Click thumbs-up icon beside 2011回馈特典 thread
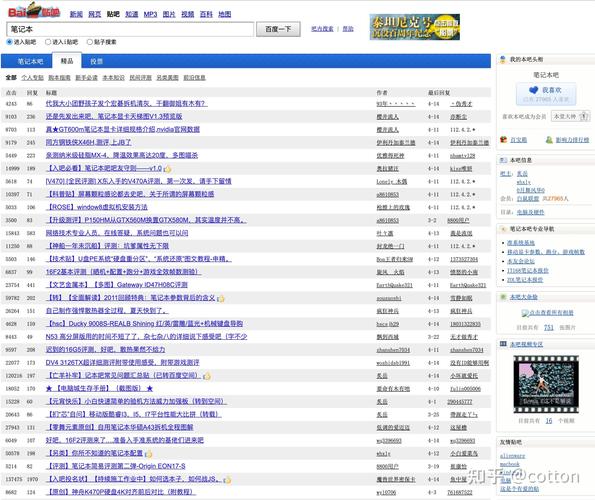 tap(221, 299)
